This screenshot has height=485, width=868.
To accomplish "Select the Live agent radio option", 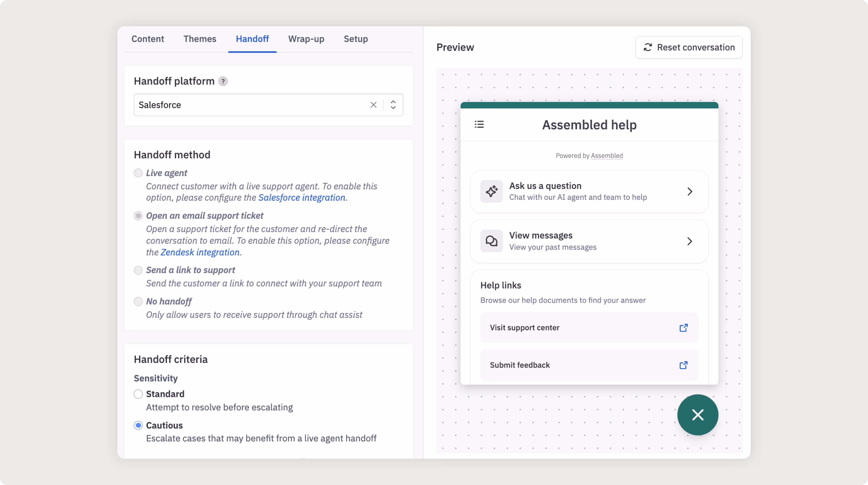I will (138, 173).
